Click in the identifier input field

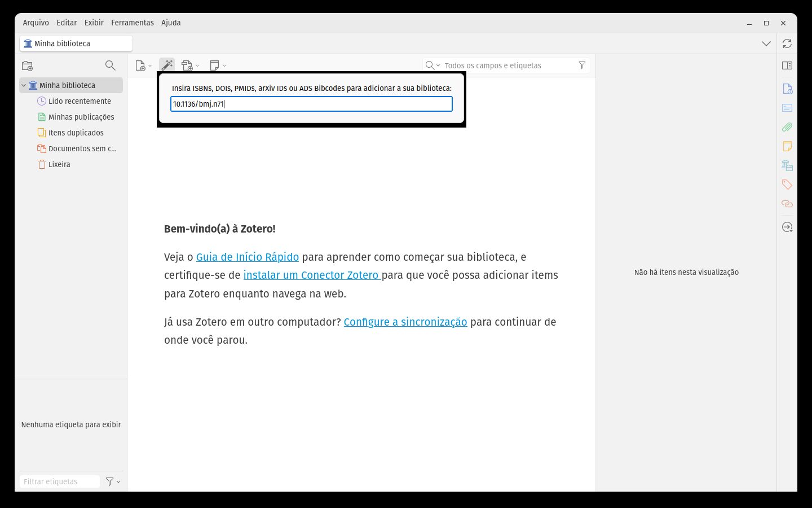tap(311, 104)
